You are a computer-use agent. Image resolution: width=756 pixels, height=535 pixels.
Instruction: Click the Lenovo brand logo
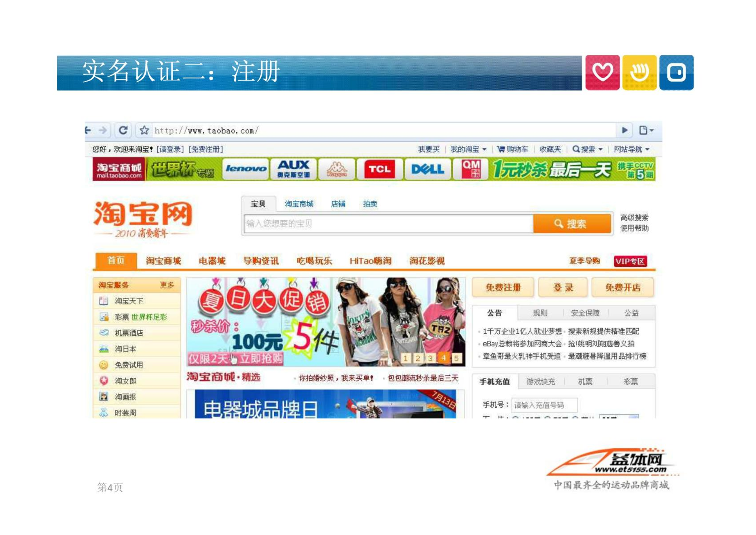tap(245, 169)
